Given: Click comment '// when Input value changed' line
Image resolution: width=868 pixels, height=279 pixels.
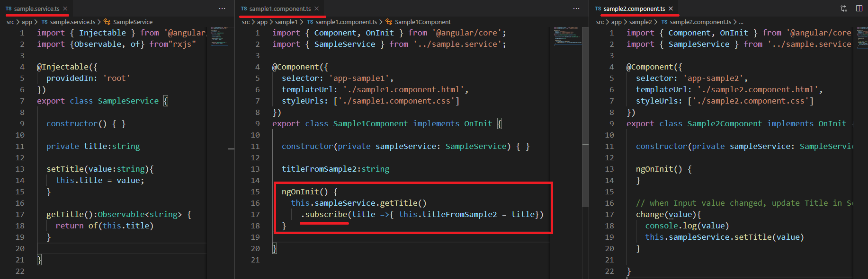Looking at the screenshot, I should [744, 203].
